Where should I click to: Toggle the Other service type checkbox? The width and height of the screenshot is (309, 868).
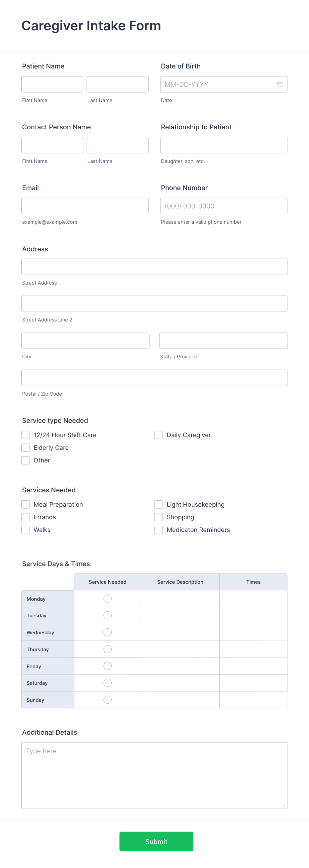point(25,460)
